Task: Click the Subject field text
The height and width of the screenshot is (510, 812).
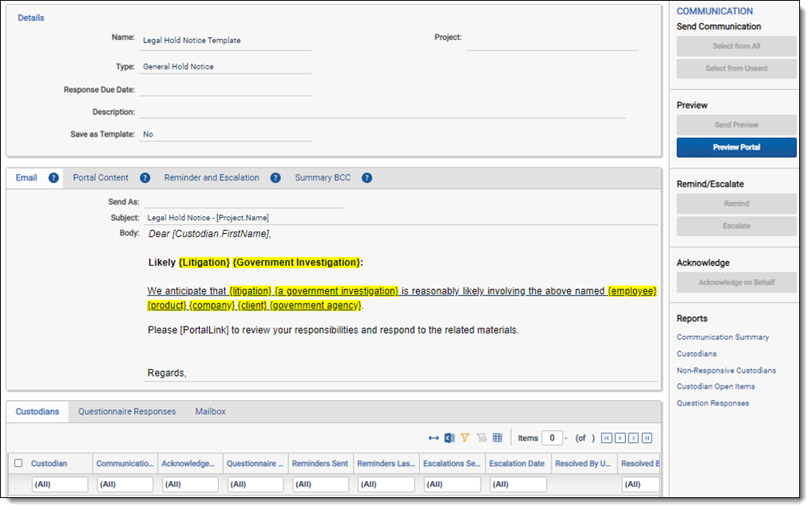Action: click(x=208, y=218)
